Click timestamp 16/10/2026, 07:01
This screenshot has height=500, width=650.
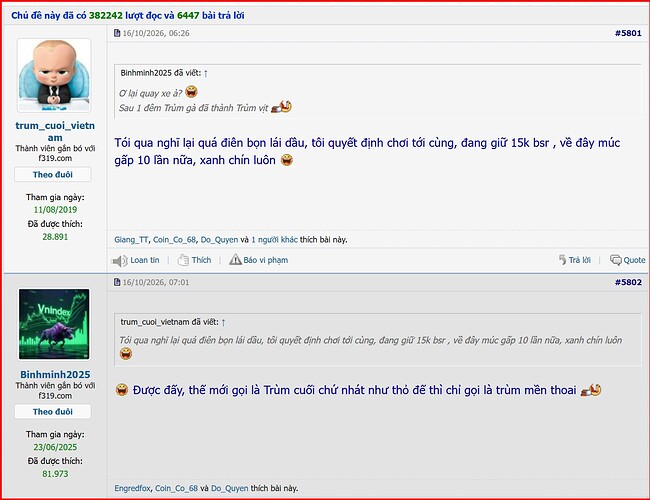[156, 282]
